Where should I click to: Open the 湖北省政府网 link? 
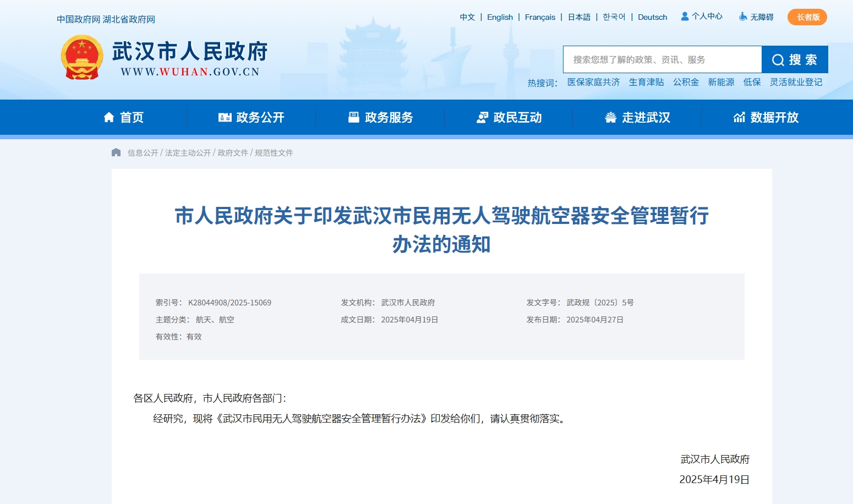point(129,19)
